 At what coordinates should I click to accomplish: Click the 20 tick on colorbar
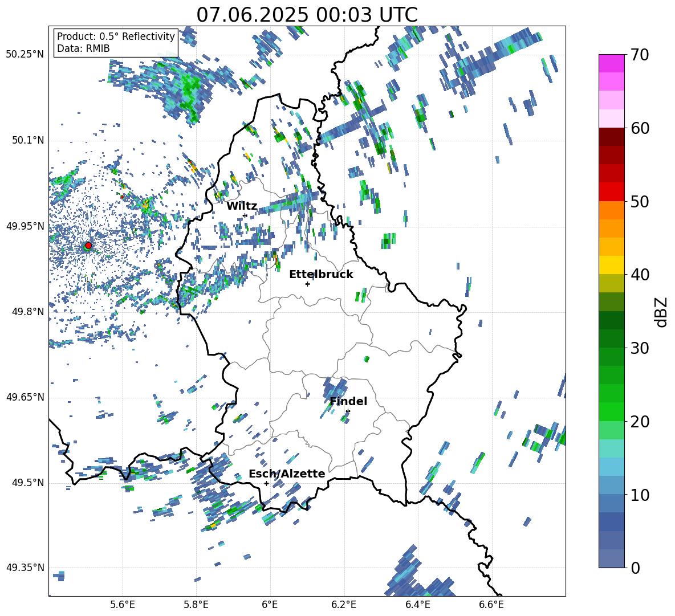640,421
